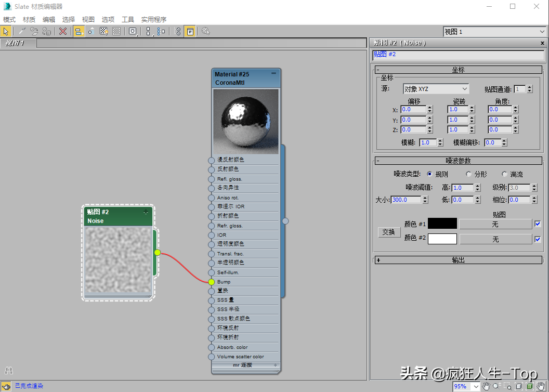Image resolution: width=549 pixels, height=392 pixels.
Task: Open the 选项 menu
Action: coord(108,20)
